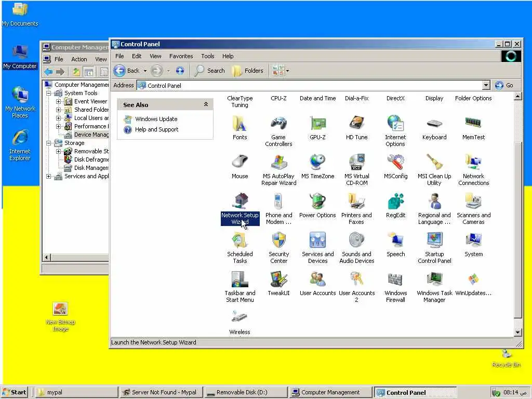The width and height of the screenshot is (532, 399).
Task: Expand Shared Folders tree node
Action: [58, 110]
